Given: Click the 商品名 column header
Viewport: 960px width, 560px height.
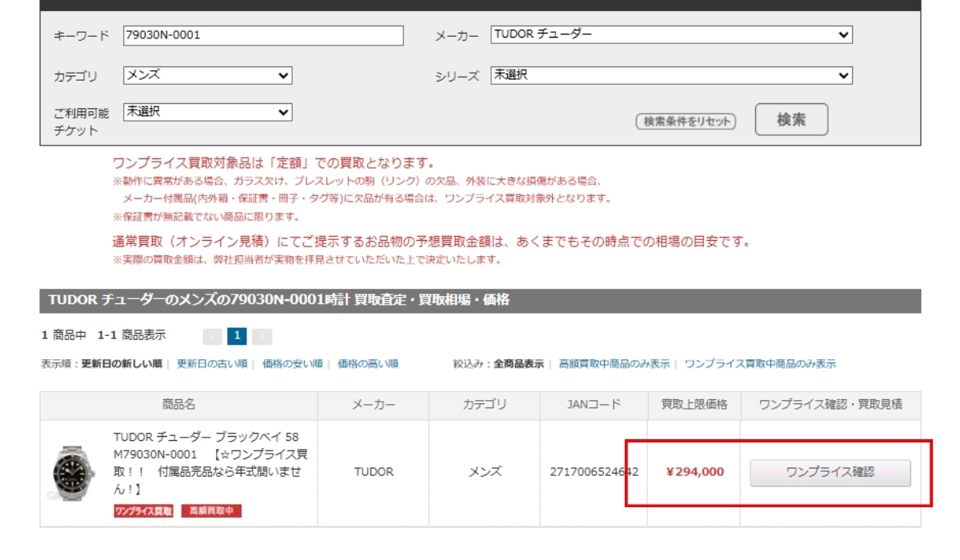Looking at the screenshot, I should click(x=178, y=405).
